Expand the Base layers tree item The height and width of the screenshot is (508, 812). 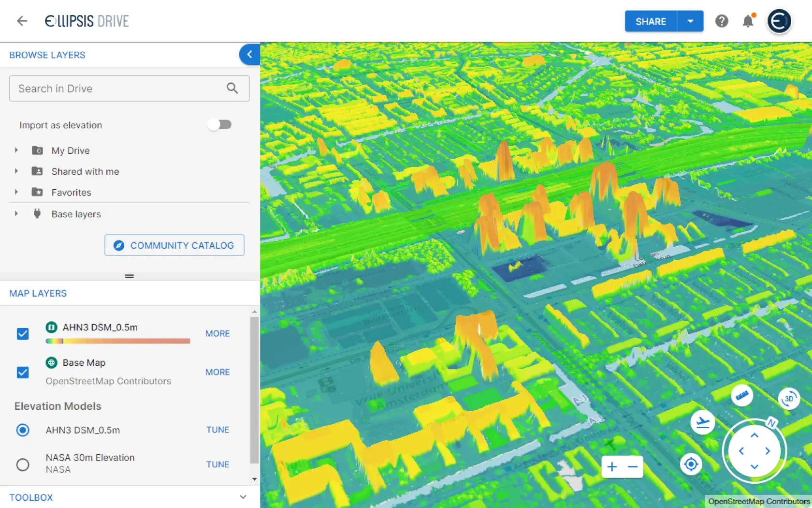16,214
